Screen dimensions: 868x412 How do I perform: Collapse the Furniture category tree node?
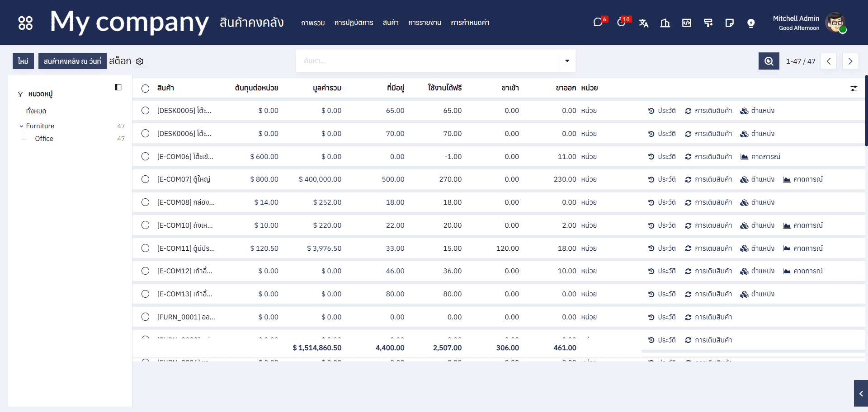click(x=21, y=126)
